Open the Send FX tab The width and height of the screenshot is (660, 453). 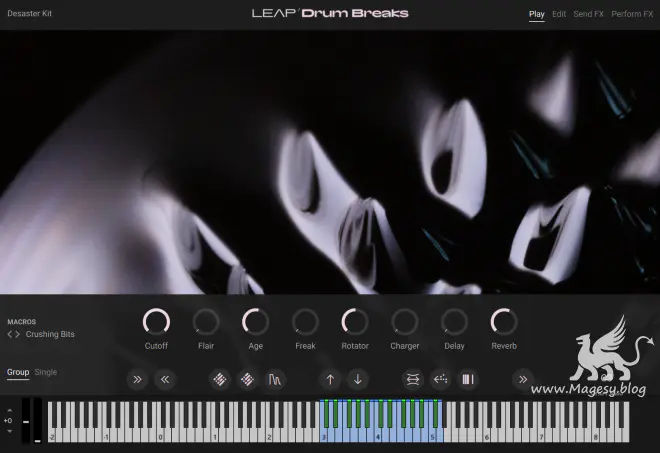(x=588, y=14)
